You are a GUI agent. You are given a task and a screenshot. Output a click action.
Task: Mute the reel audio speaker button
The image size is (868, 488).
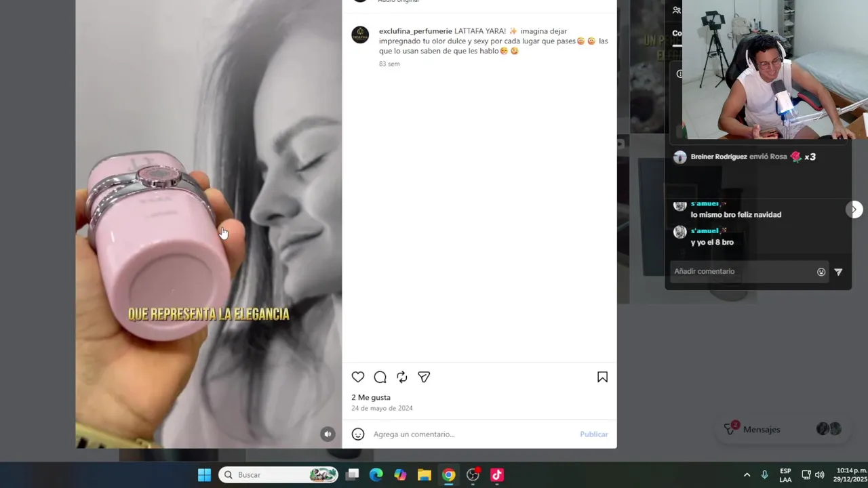328,434
